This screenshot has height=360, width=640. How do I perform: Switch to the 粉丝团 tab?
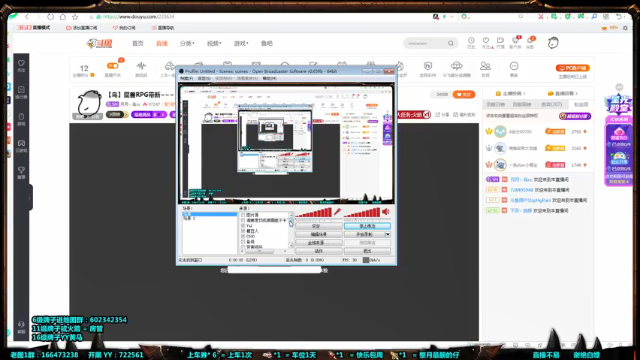[581, 104]
